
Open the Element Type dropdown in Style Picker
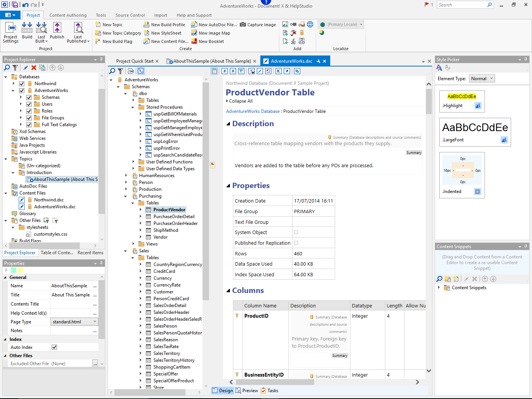point(482,79)
